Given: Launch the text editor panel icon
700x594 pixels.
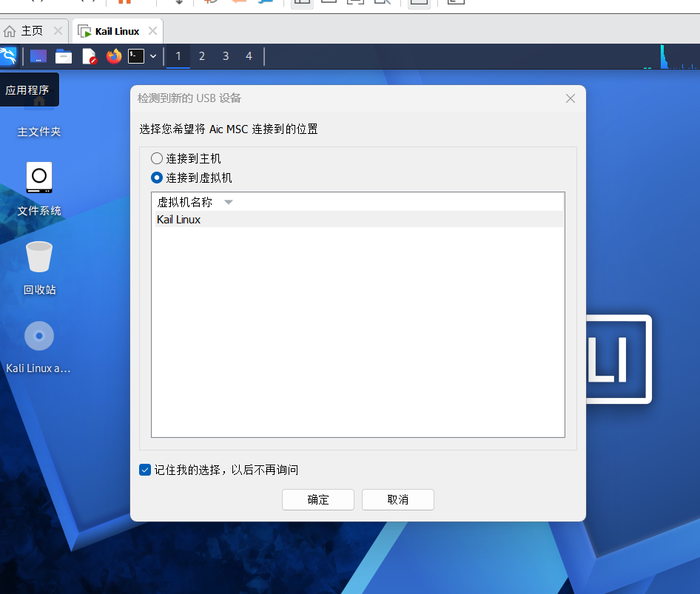Looking at the screenshot, I should tap(90, 56).
